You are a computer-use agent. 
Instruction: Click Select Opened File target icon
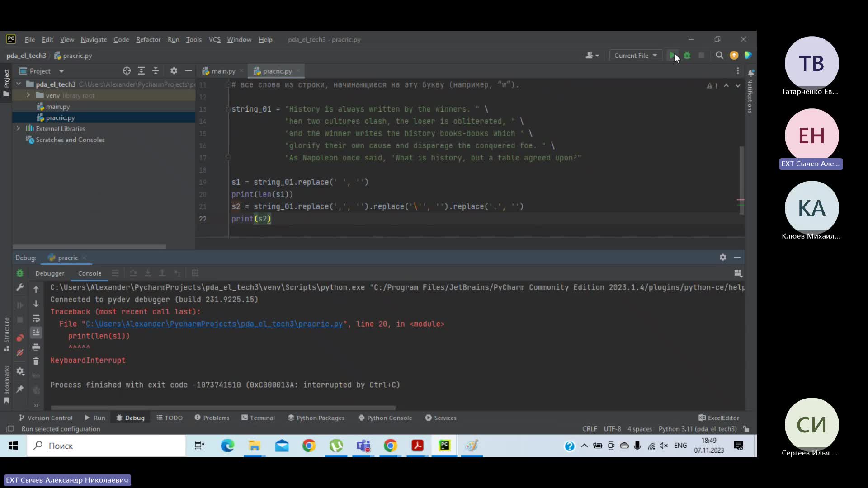click(x=127, y=71)
